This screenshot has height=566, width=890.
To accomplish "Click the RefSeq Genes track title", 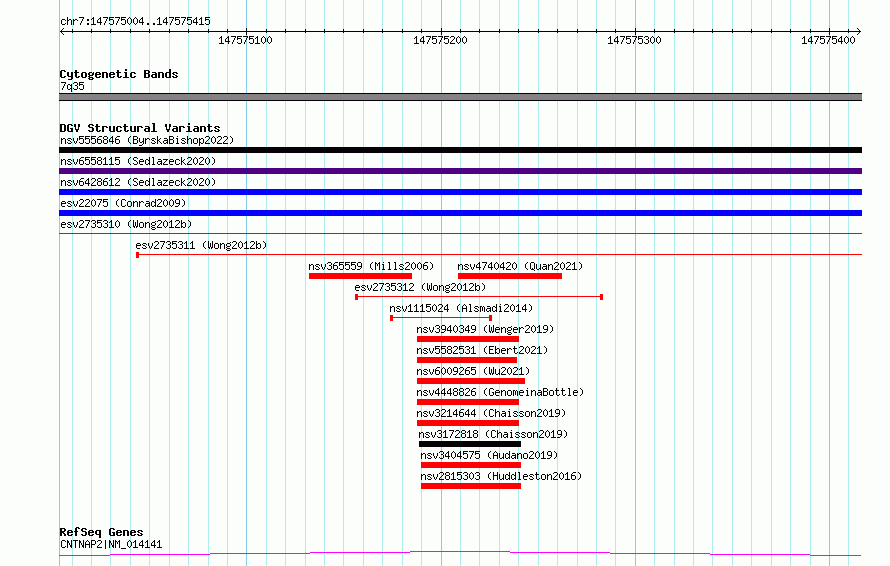I will tap(101, 532).
